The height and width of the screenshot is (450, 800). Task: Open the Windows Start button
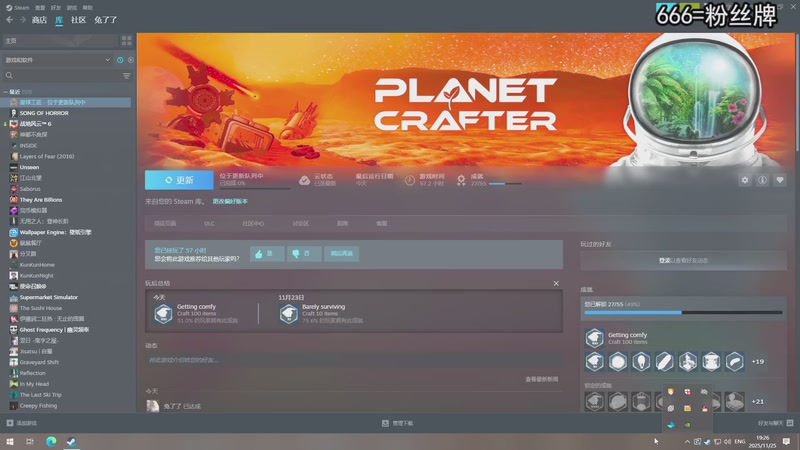(10, 441)
